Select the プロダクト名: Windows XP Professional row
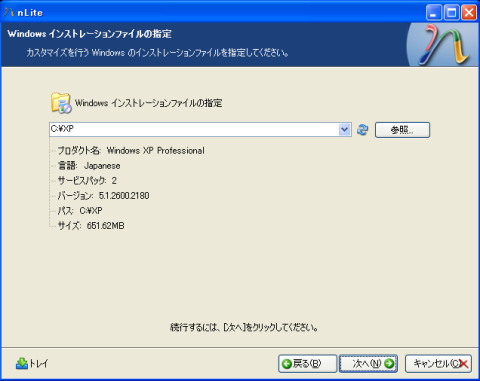This screenshot has width=480, height=381. coord(131,151)
